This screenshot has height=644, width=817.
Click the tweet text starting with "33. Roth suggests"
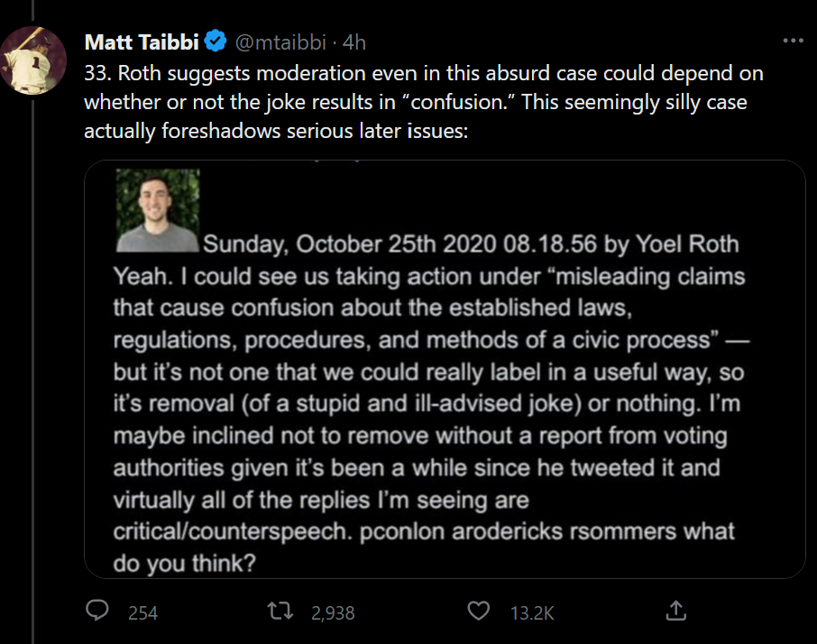point(424,74)
